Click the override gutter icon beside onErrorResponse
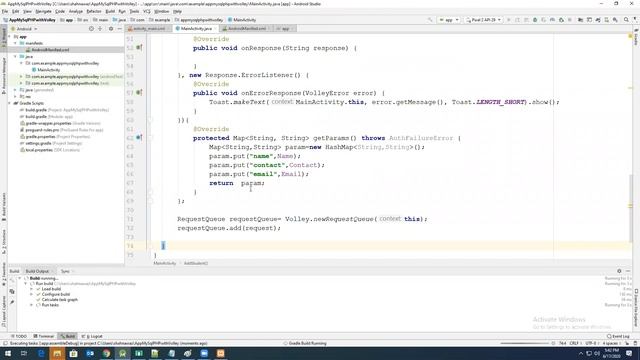This screenshot has height=360, width=640. [139, 93]
